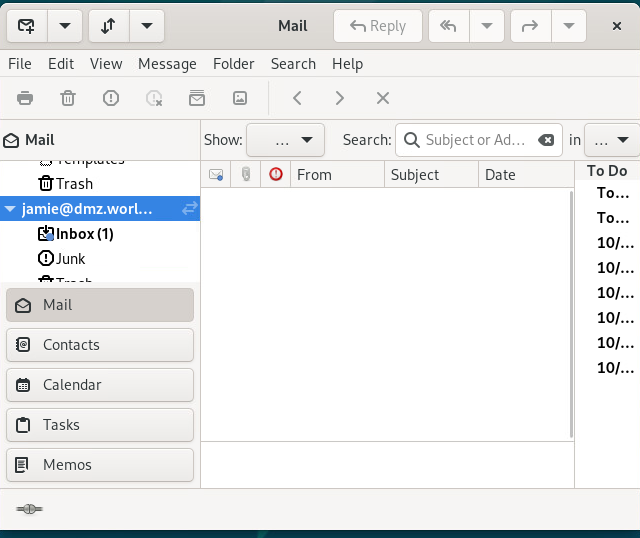
Task: Open the search scope dropdown after 'in'
Action: pyautogui.click(x=611, y=140)
